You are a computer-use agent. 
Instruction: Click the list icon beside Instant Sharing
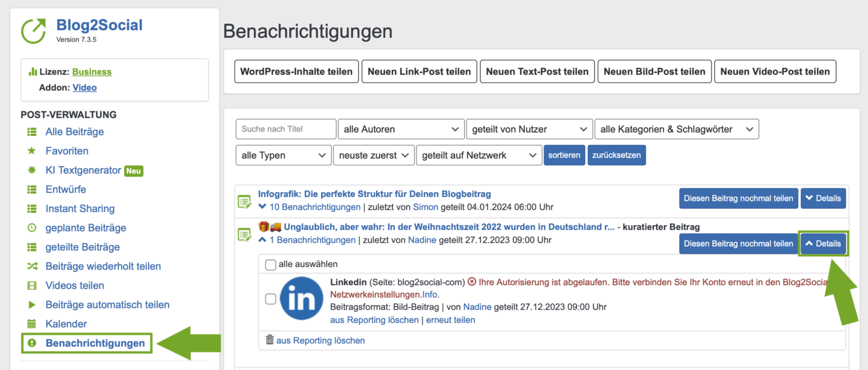coord(32,209)
